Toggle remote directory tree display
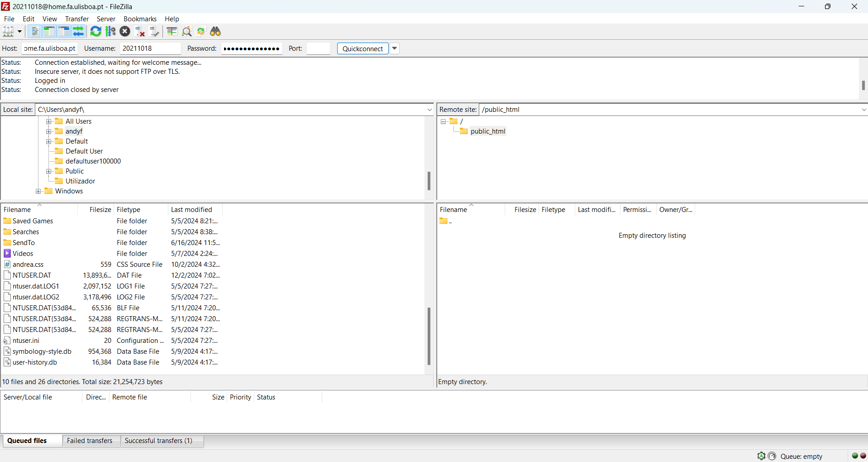This screenshot has height=462, width=868. coord(64,31)
